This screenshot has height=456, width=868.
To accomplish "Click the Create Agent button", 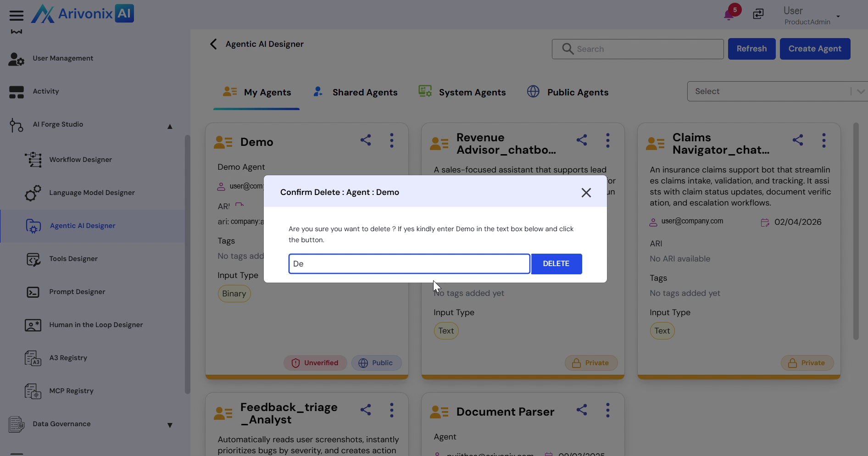I will point(815,49).
